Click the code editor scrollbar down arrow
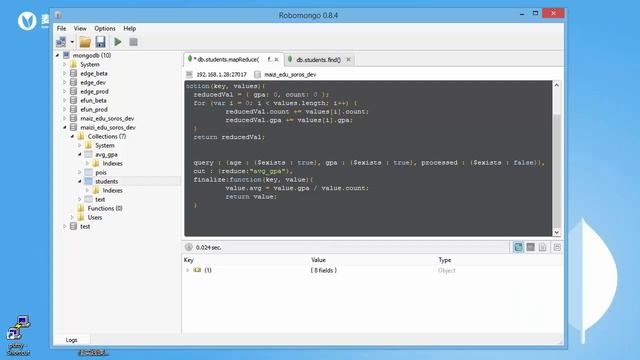 [x=556, y=232]
